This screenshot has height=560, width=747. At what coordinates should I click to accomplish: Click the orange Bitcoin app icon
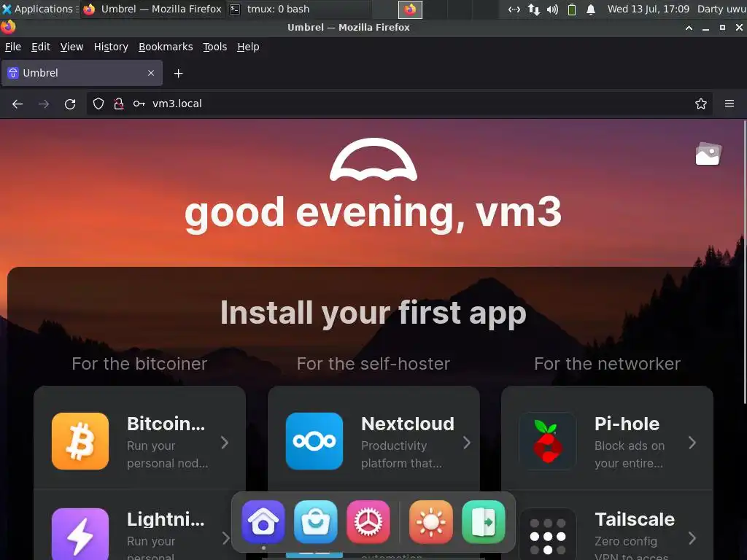80,441
